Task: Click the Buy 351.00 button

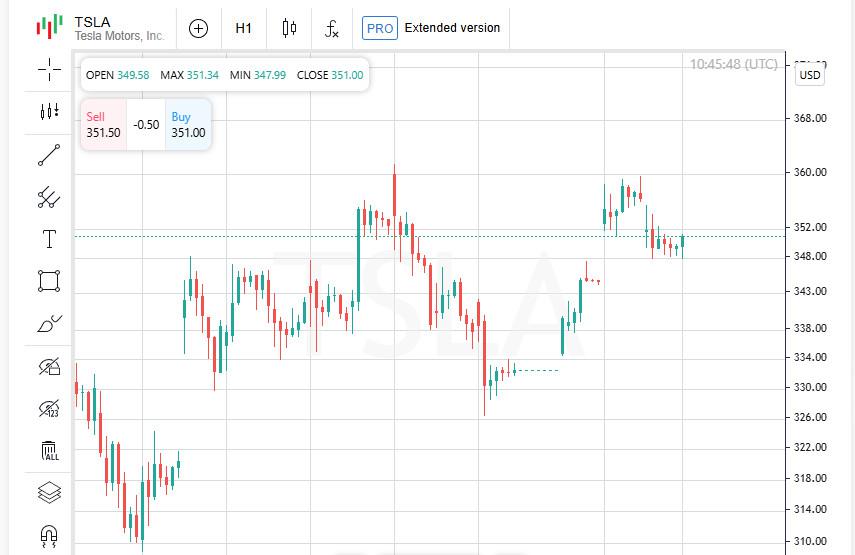Action: tap(188, 125)
